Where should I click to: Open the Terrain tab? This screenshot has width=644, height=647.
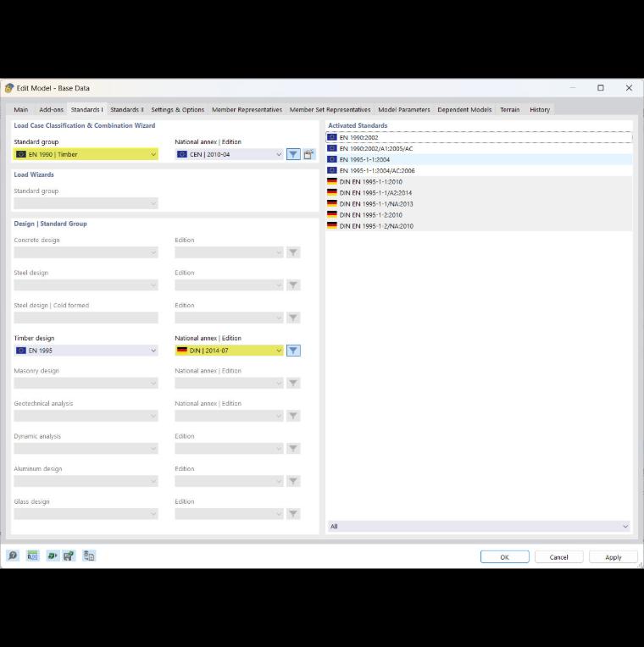[510, 109]
